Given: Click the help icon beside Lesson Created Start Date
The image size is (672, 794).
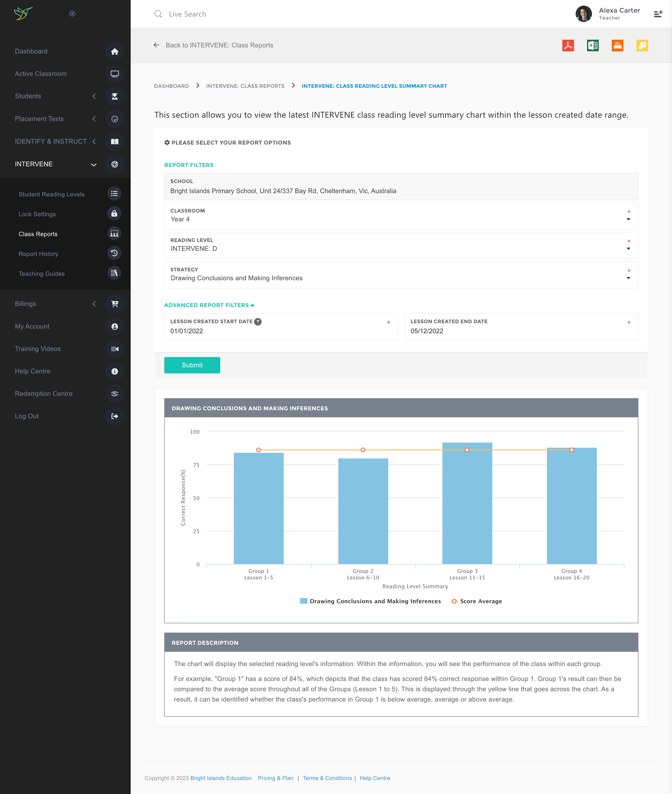Looking at the screenshot, I should click(x=258, y=321).
